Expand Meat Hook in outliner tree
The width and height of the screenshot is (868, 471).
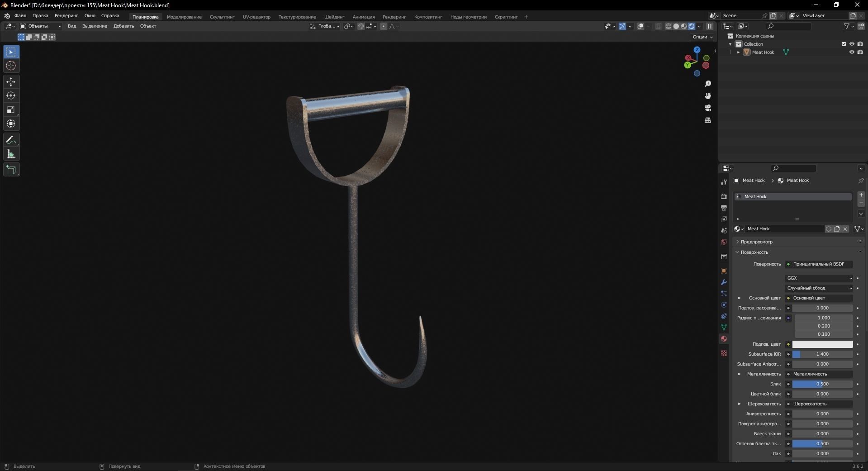[x=739, y=52]
